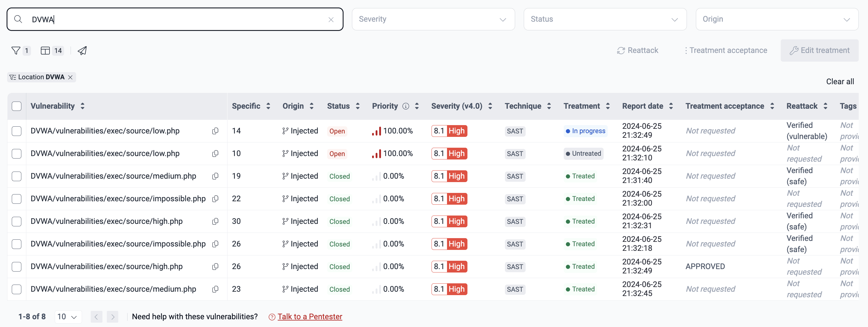Click the search magnifier icon
The height and width of the screenshot is (327, 868).
19,19
